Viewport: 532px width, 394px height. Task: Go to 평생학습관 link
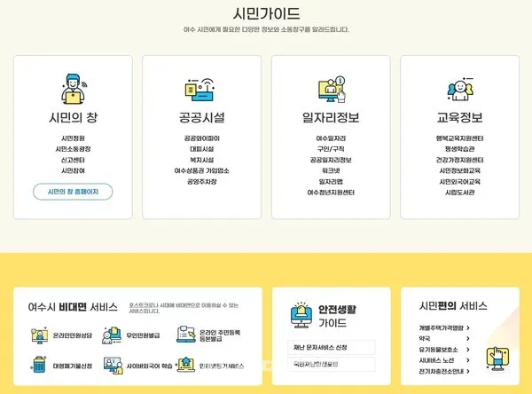[459, 149]
